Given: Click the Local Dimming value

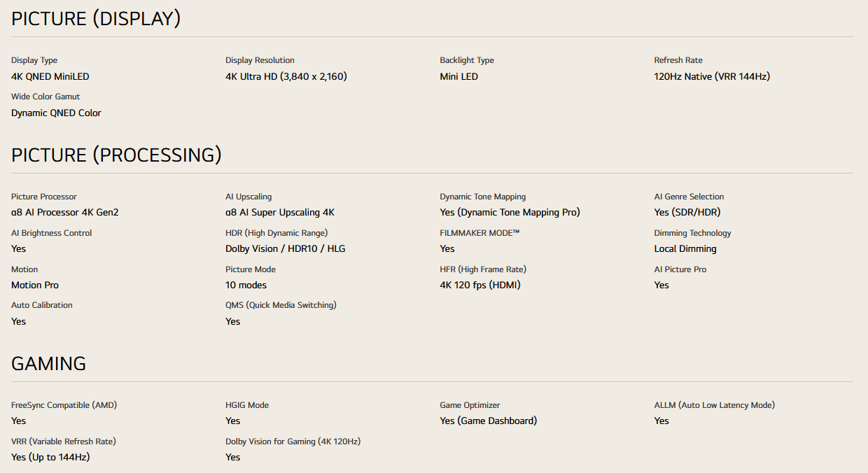Looking at the screenshot, I should click(685, 249).
